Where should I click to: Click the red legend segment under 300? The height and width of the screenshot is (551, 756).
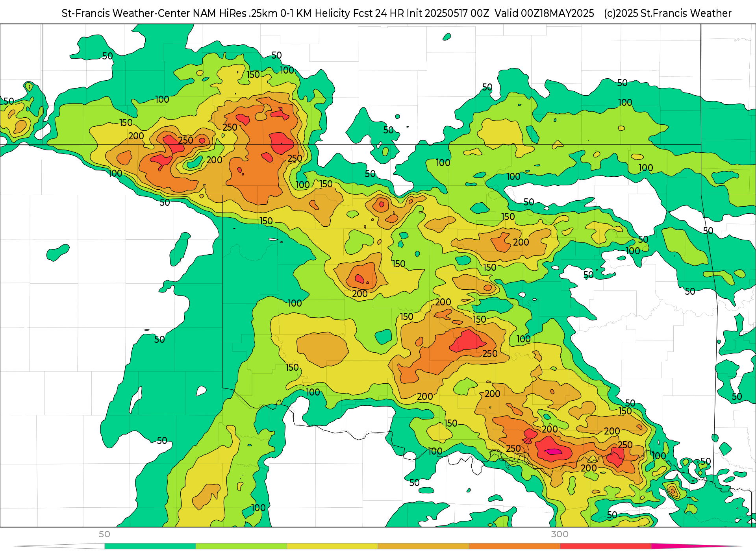605,546
